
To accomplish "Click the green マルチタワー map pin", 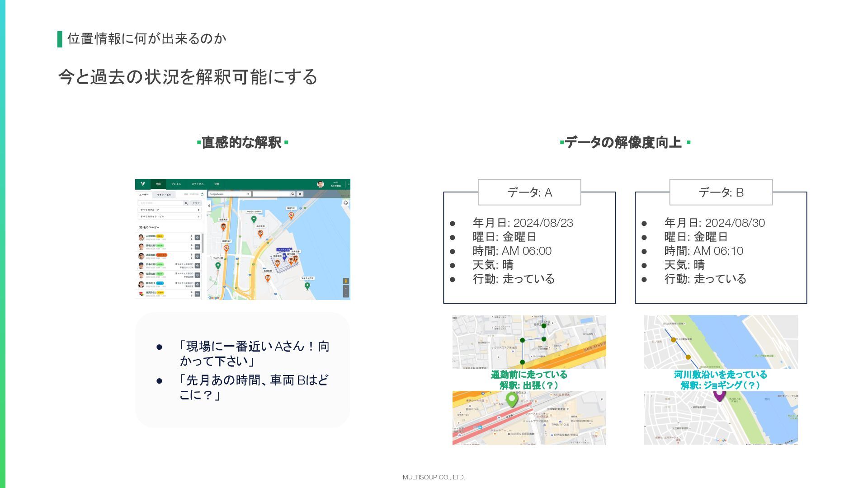I will click(254, 219).
